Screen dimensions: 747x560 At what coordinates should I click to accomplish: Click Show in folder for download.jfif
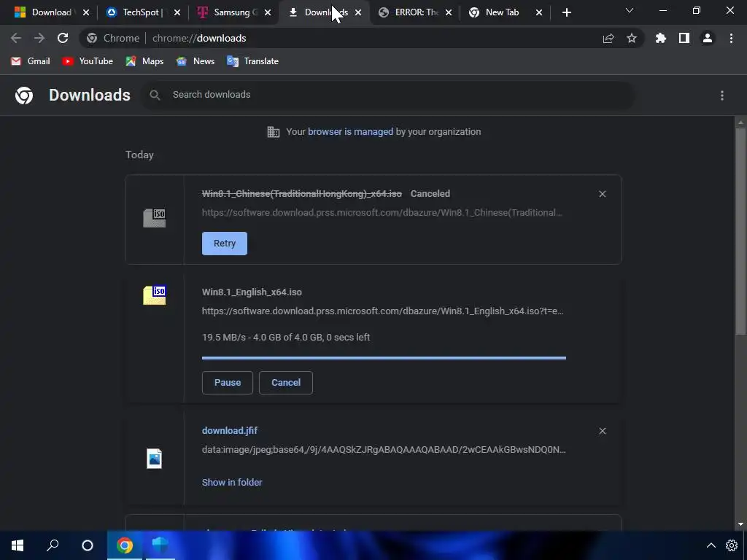(x=232, y=483)
